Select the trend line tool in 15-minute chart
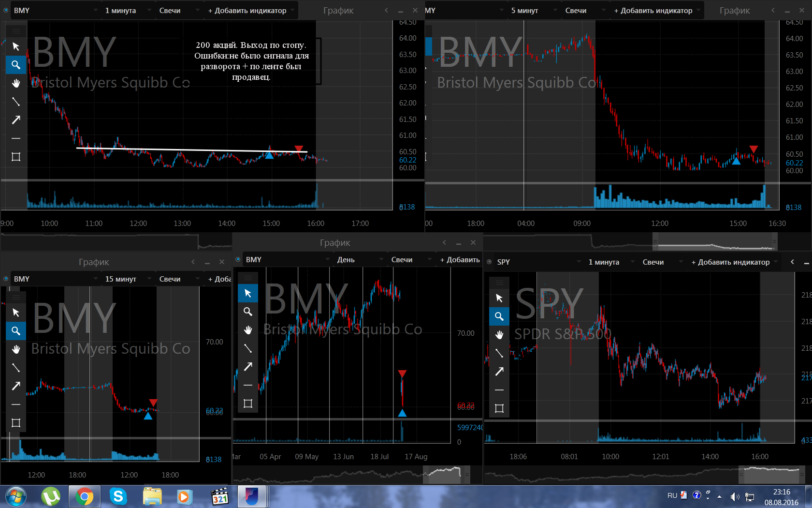 pyautogui.click(x=16, y=368)
